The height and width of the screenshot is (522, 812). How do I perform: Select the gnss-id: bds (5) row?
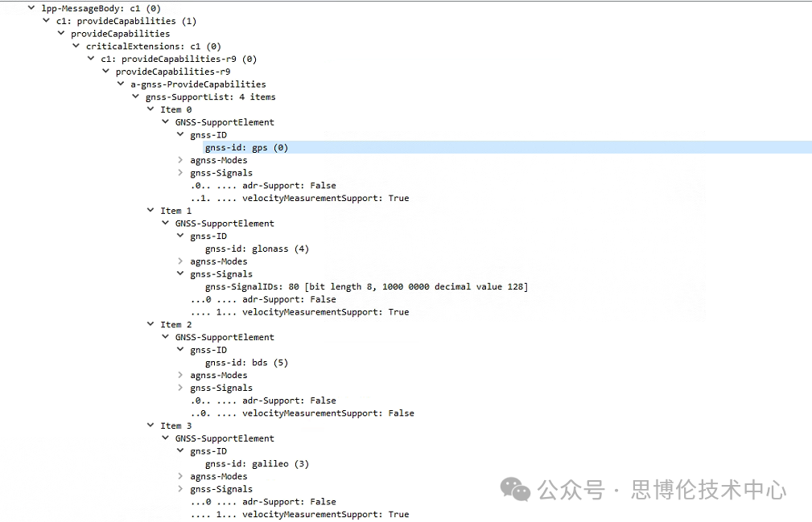point(246,363)
